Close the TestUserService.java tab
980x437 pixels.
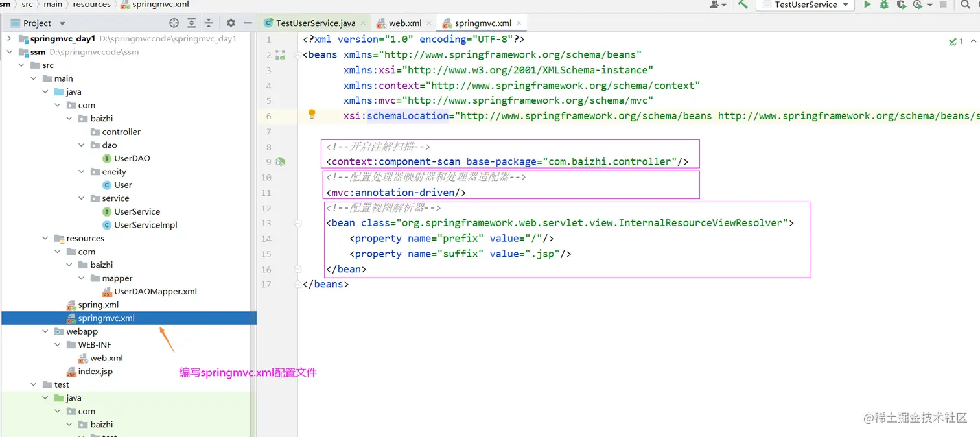[x=362, y=23]
